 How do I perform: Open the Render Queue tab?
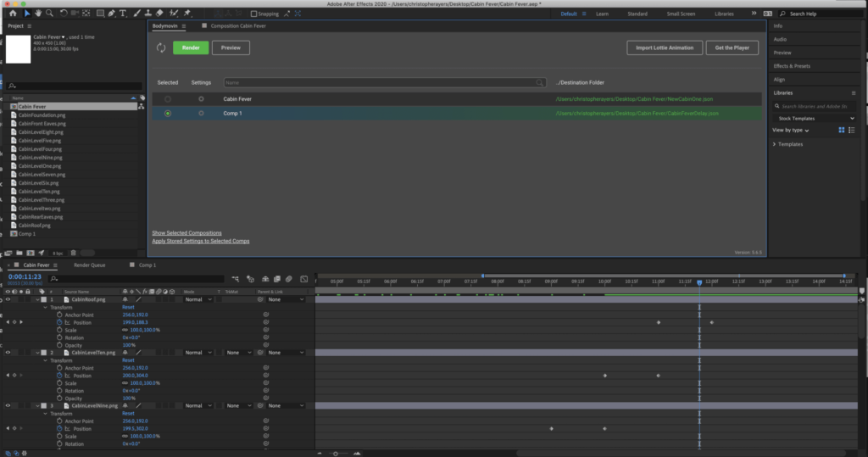90,265
